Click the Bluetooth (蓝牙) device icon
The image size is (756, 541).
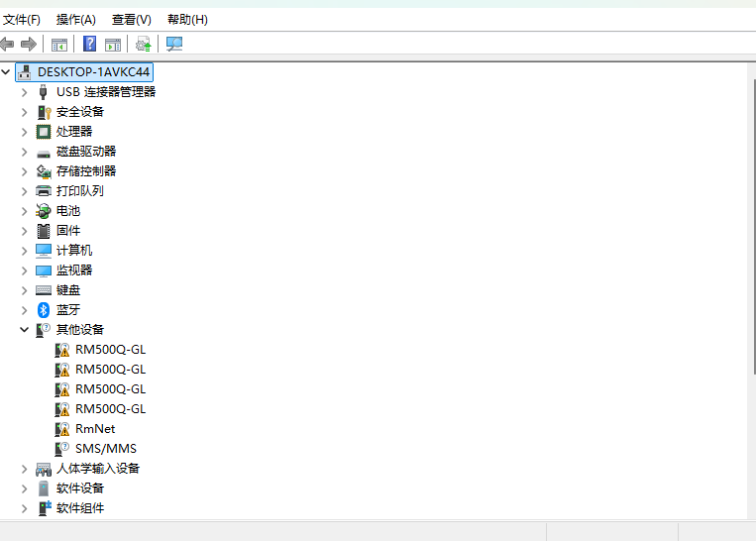(44, 310)
